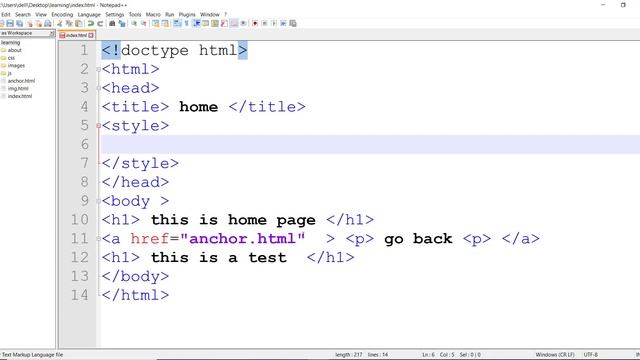Open the ? help menu
Viewport: 640px width, 360px height.
tap(225, 14)
